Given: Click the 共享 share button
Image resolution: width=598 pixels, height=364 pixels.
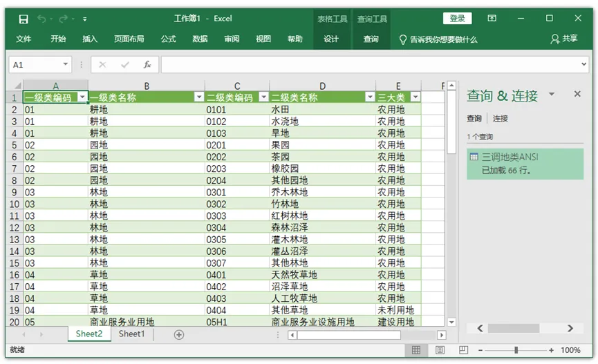Looking at the screenshot, I should [x=564, y=39].
